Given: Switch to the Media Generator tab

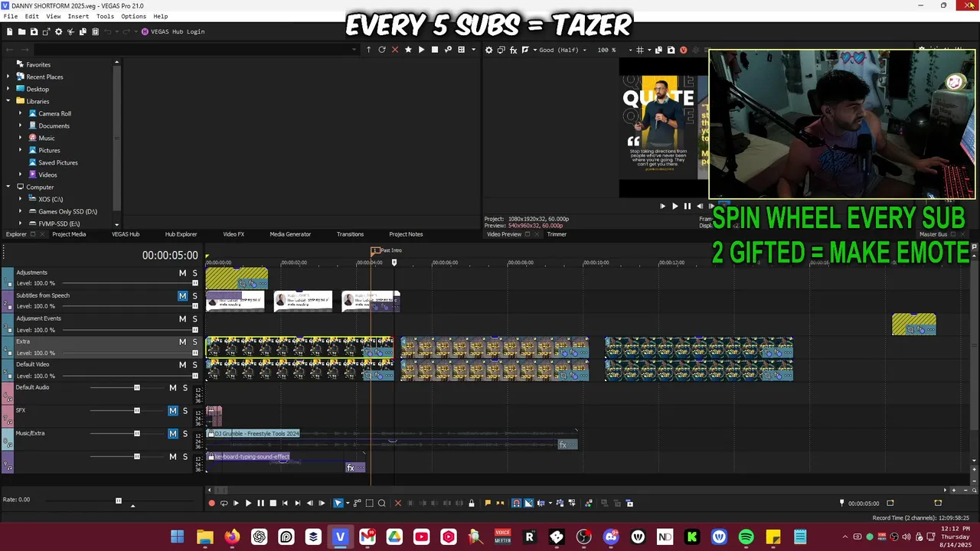Looking at the screenshot, I should [x=290, y=234].
